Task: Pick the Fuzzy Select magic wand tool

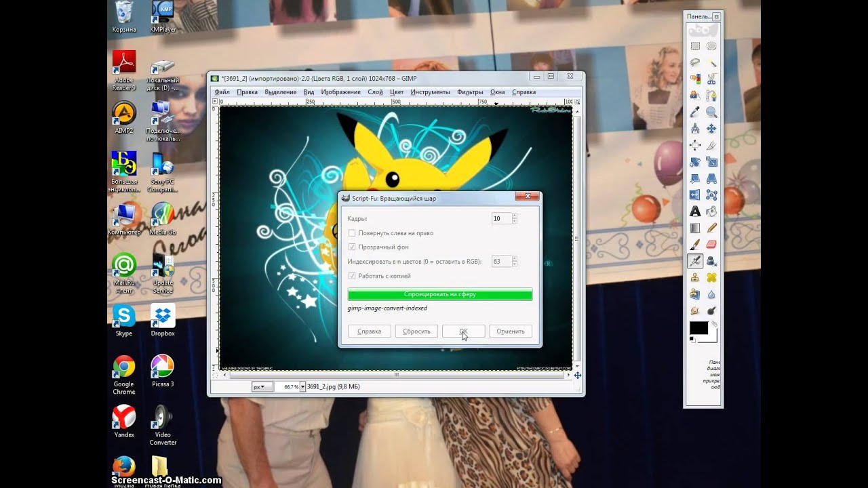Action: (711, 62)
